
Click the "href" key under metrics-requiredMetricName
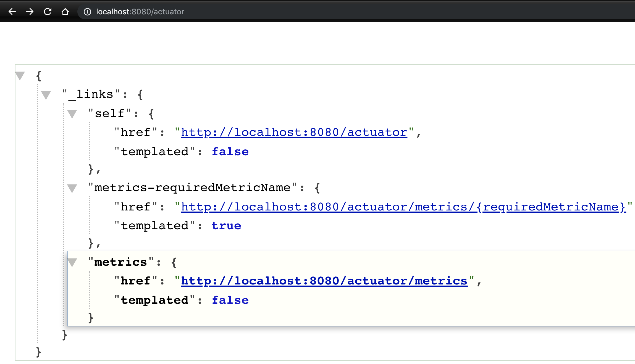click(x=136, y=207)
